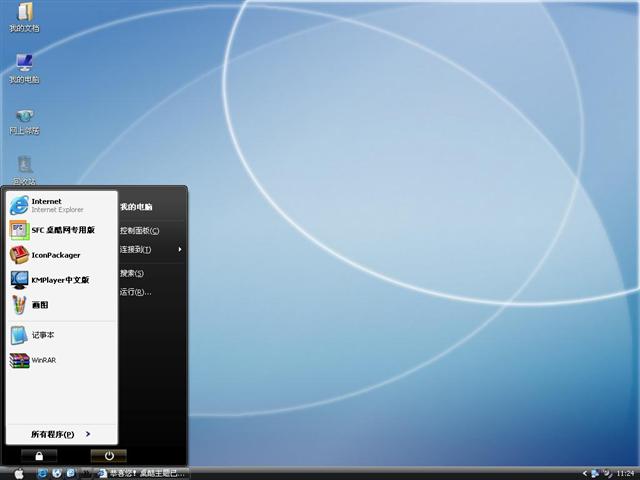640x480 pixels.
Task: Click the 11:24 system clock
Action: [x=625, y=473]
